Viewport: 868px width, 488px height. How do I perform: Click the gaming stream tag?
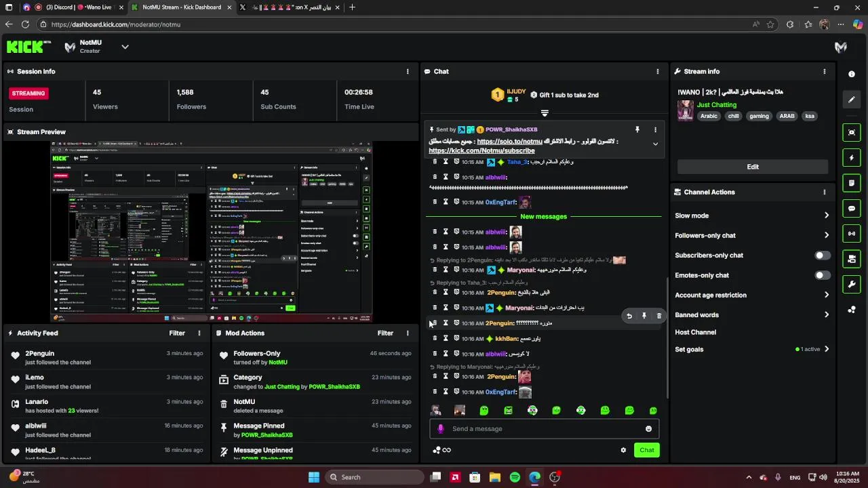tap(759, 116)
